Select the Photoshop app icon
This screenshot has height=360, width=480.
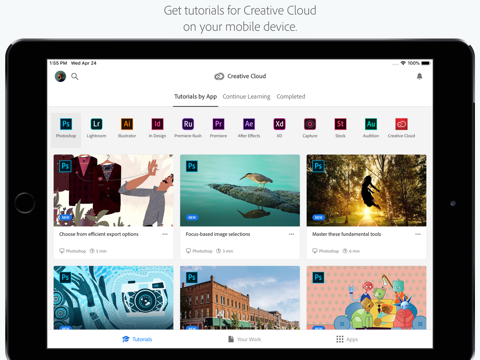(66, 124)
